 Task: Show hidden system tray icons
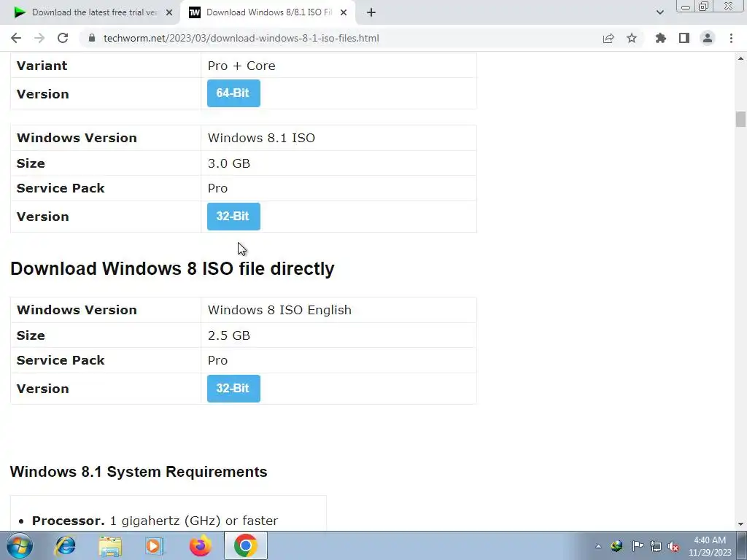(598, 546)
